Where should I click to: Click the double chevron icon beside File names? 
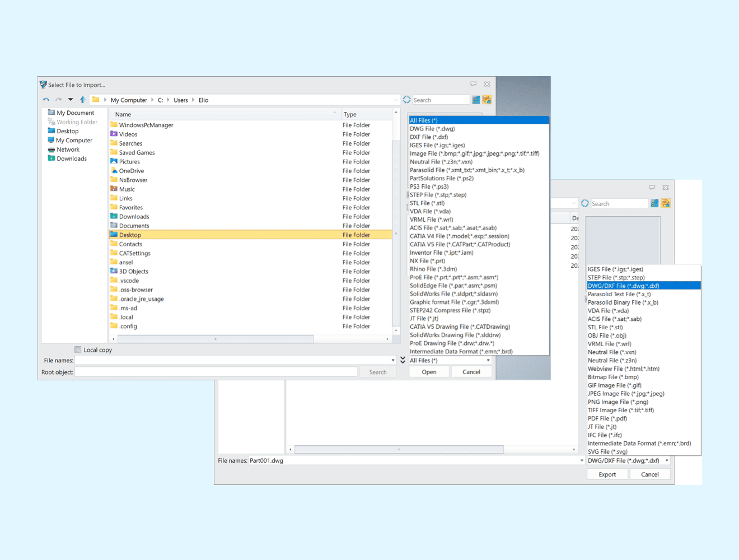403,360
